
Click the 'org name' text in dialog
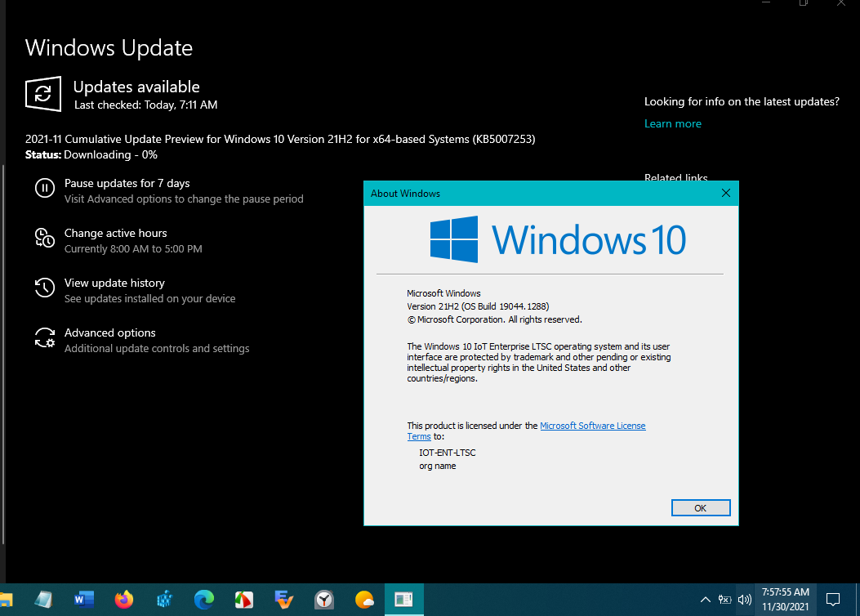coord(437,466)
